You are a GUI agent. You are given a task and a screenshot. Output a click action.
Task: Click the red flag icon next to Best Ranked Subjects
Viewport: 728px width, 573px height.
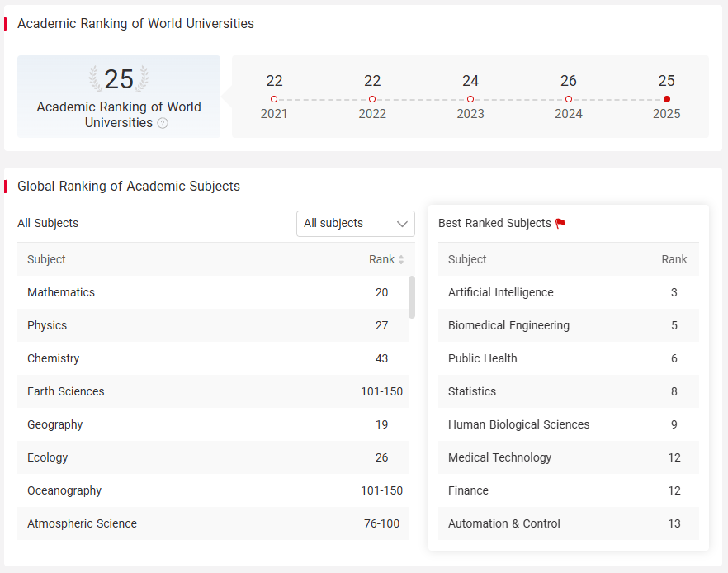click(x=560, y=224)
